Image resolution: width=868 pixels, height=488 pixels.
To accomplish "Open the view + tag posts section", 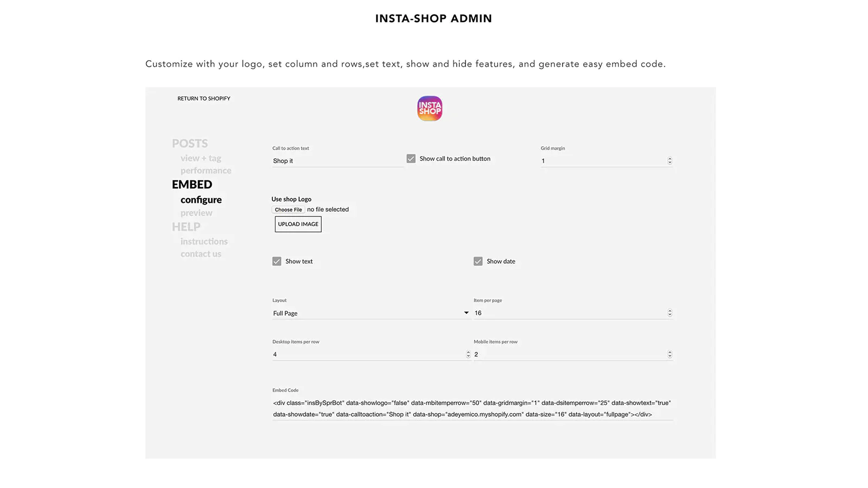I will [x=201, y=158].
